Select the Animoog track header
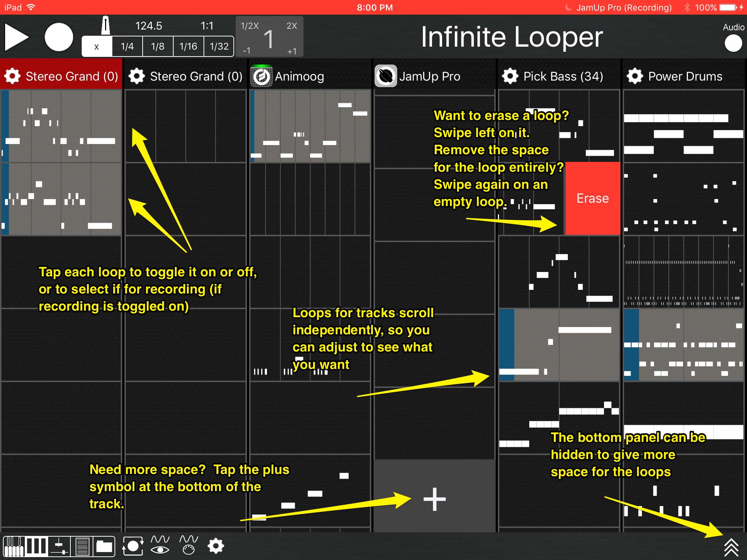 (x=310, y=74)
